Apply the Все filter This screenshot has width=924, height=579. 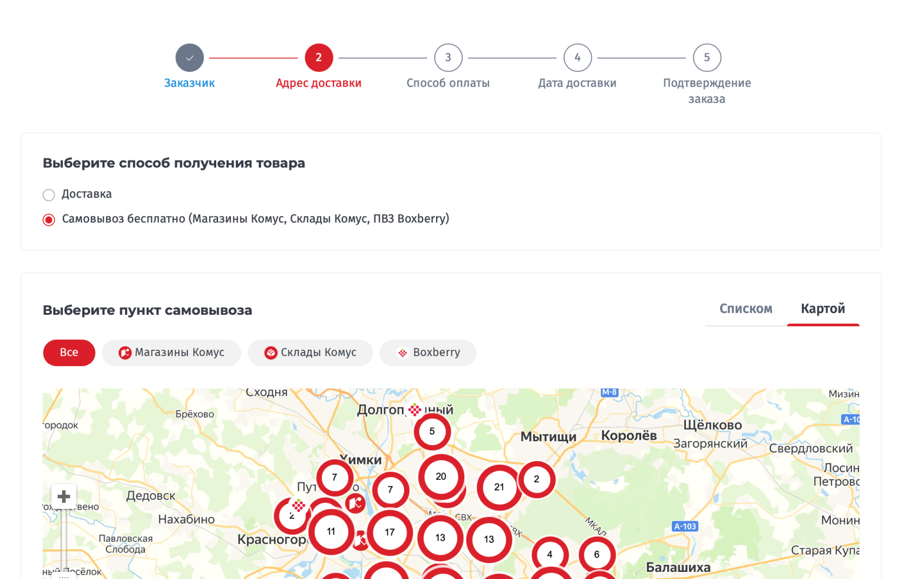(x=69, y=353)
